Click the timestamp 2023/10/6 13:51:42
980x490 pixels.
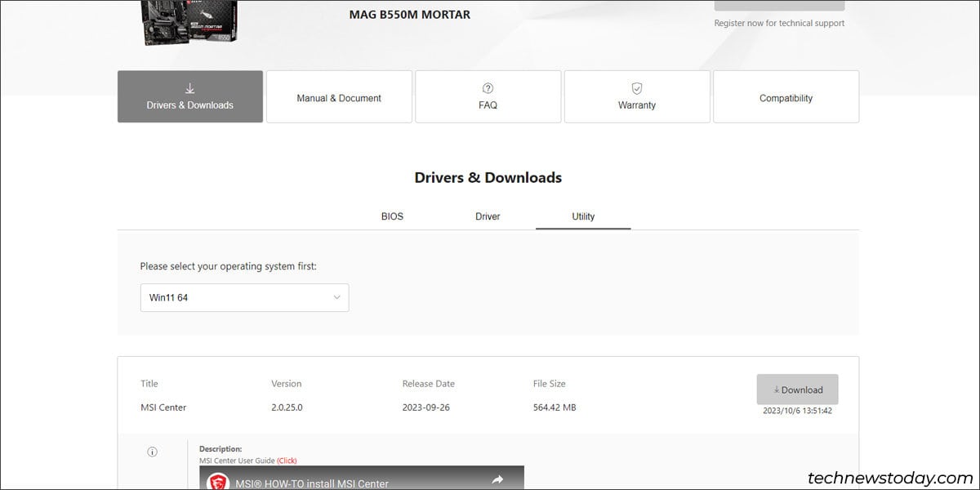tap(797, 411)
